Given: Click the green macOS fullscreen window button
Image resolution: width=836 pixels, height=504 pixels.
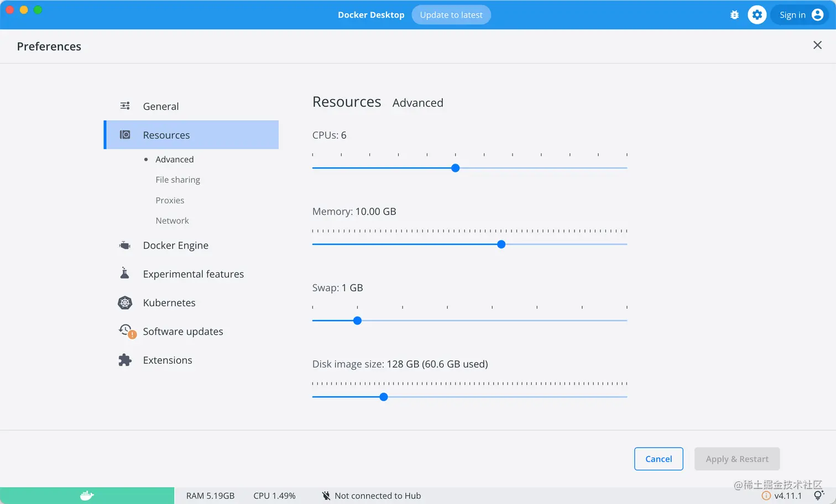Looking at the screenshot, I should (38, 9).
